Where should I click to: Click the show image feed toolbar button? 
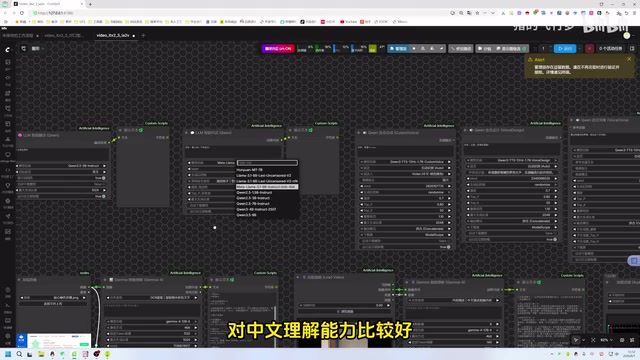click(512, 49)
